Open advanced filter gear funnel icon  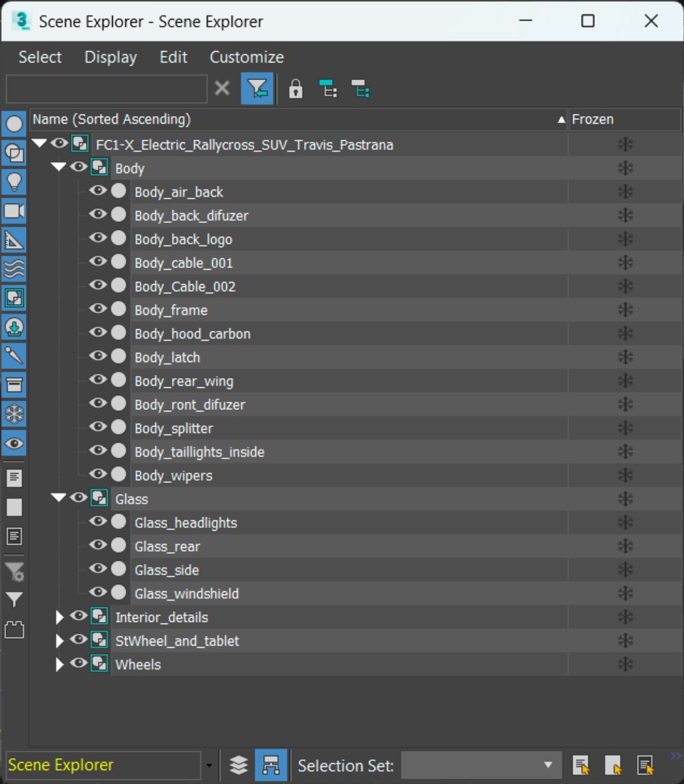(14, 571)
